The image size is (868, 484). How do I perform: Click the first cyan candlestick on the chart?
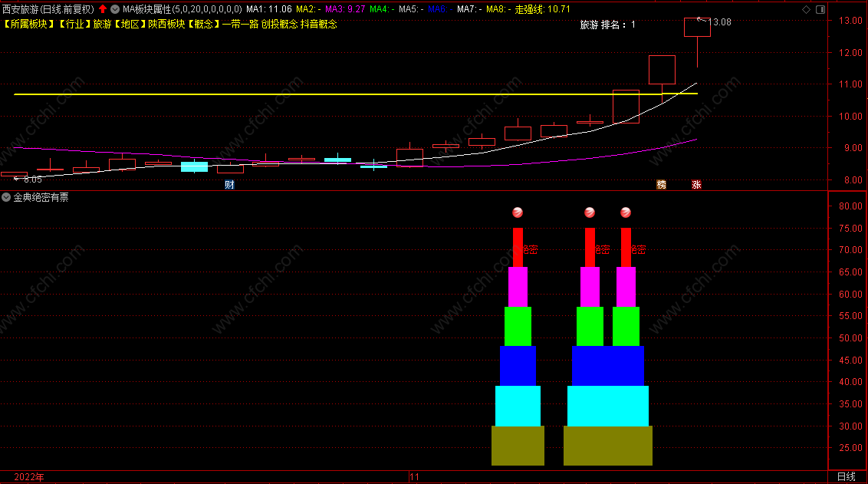pos(194,166)
